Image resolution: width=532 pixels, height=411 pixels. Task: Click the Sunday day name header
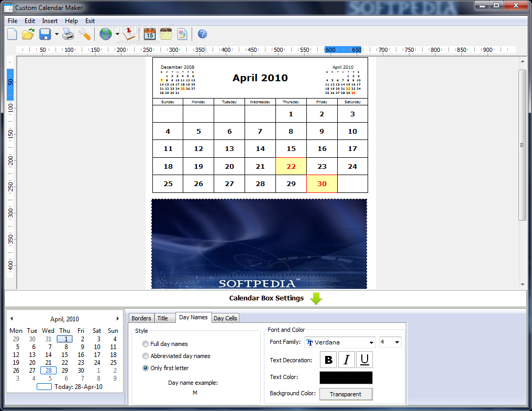(x=168, y=102)
